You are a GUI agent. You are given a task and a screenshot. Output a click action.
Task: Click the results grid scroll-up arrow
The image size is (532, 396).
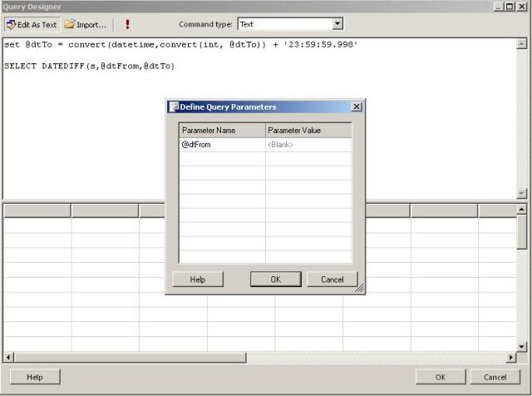pos(521,209)
